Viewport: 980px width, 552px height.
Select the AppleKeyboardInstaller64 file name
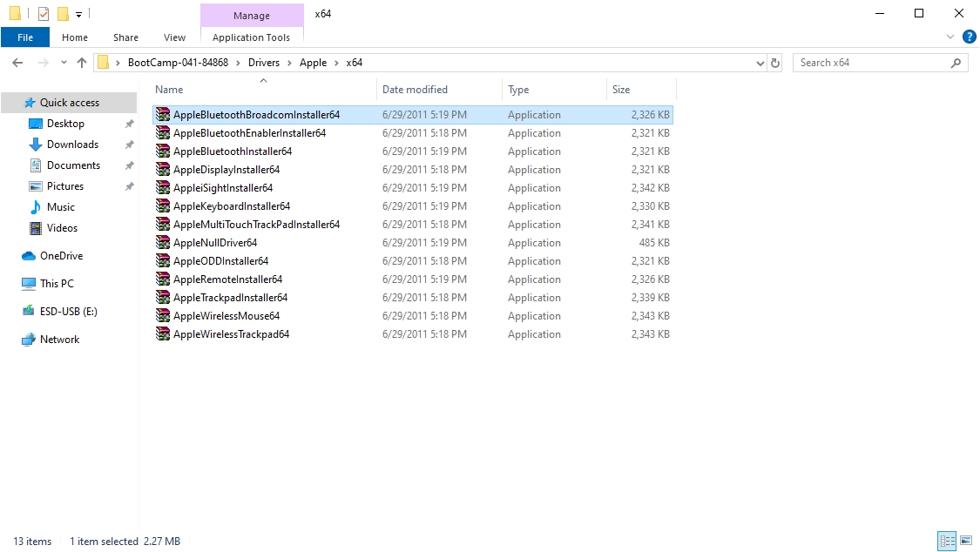(x=231, y=206)
